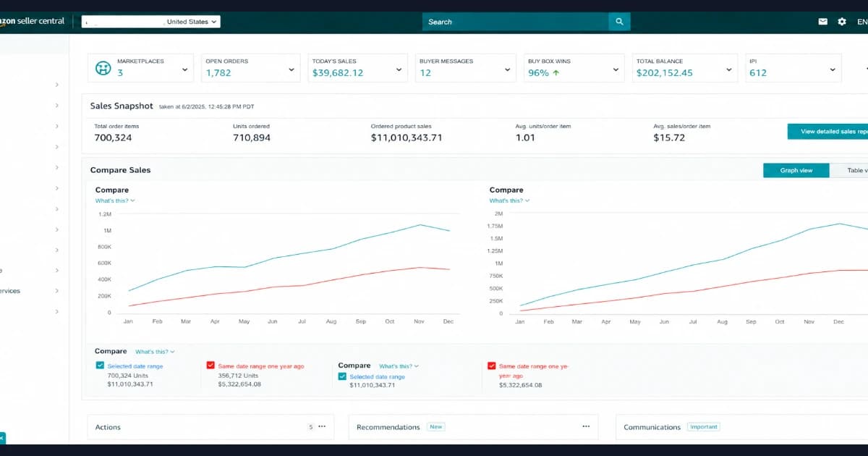Expand the Today's Sales card chevron

tap(399, 69)
